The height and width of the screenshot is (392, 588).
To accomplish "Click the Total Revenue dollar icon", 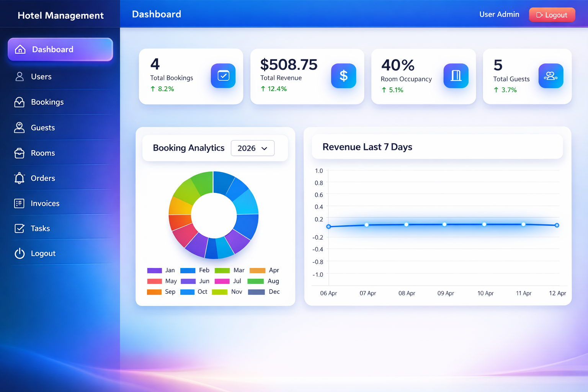I will click(x=343, y=75).
